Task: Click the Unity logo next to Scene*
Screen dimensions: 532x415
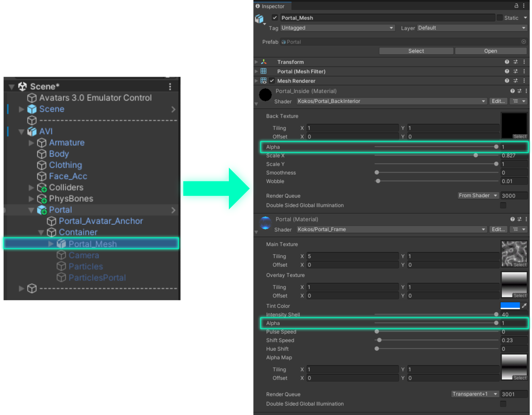Action: 22,87
